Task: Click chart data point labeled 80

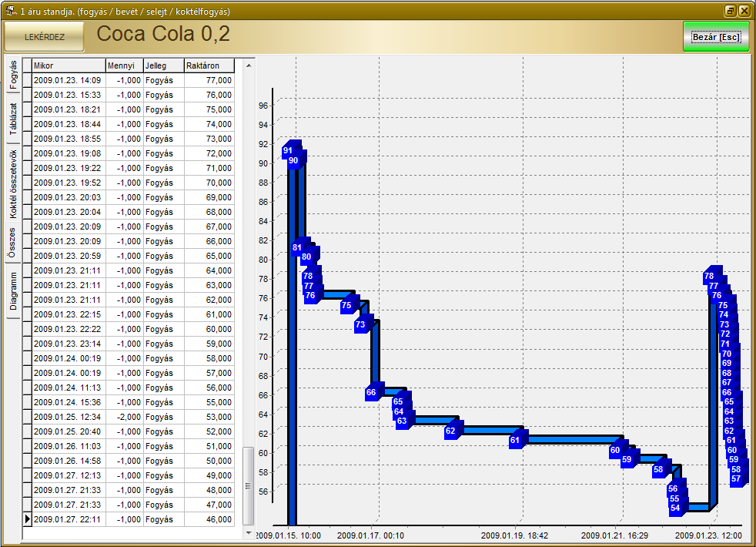Action: (x=306, y=257)
